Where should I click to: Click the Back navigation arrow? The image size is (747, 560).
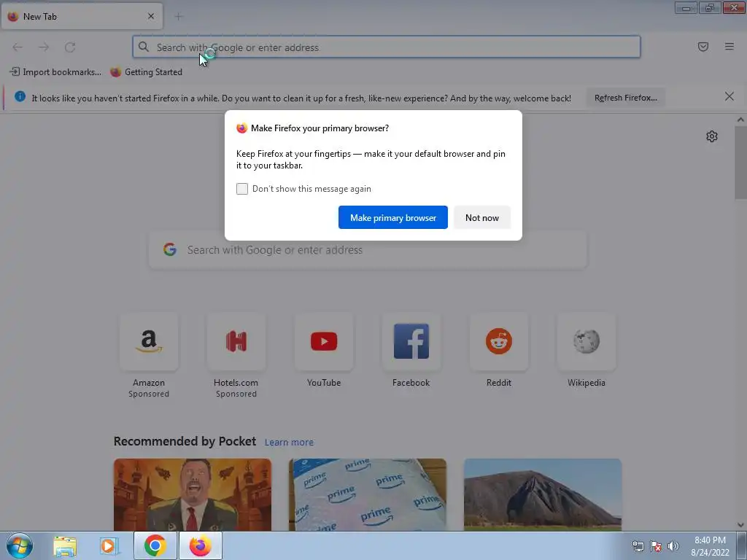18,47
